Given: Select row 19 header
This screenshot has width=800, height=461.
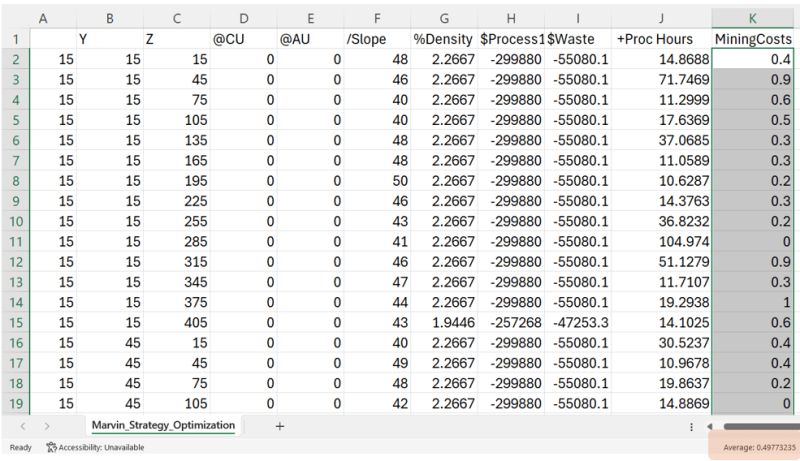Looking at the screenshot, I should click(x=16, y=404).
